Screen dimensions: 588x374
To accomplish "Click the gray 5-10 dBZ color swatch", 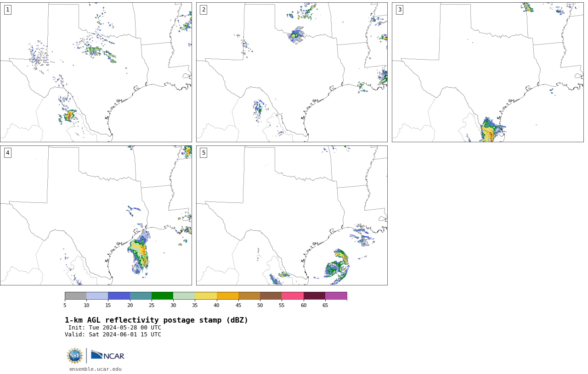I will [75, 296].
